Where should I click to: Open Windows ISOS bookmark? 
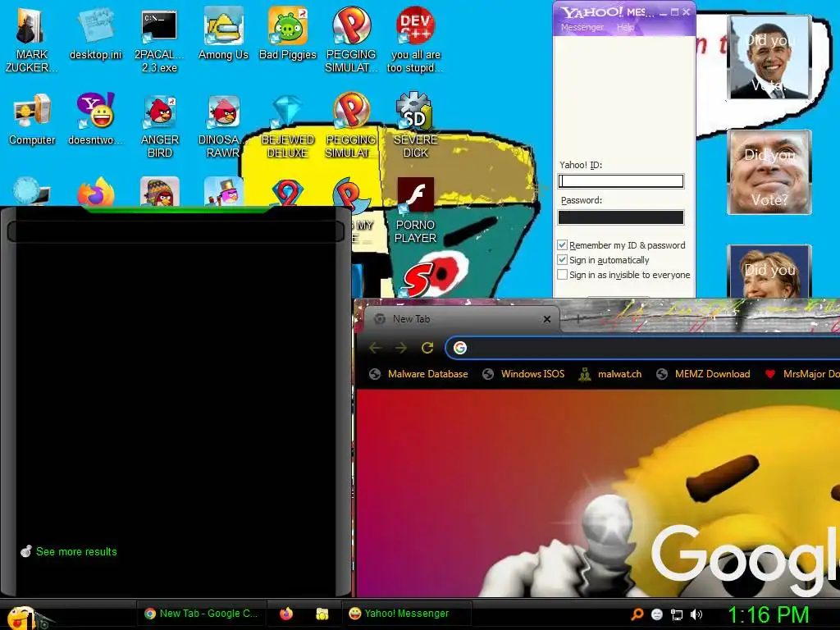(x=523, y=374)
